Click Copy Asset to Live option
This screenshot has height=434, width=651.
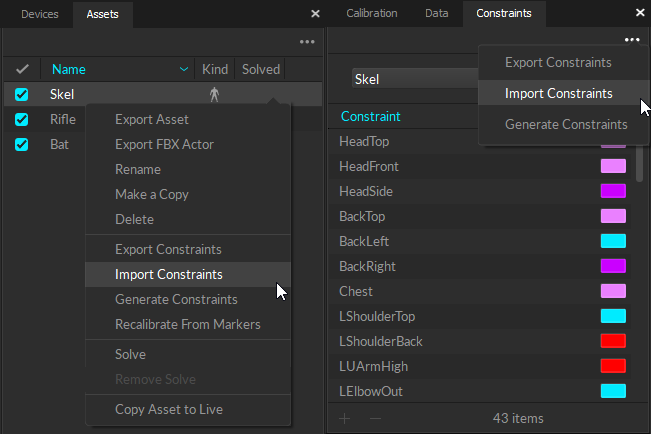coord(168,409)
